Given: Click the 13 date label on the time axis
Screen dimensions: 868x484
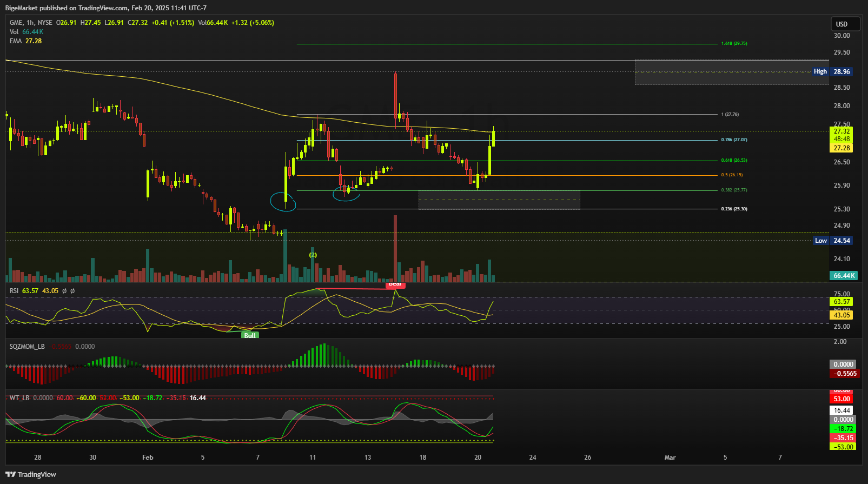Looking at the screenshot, I should 368,458.
